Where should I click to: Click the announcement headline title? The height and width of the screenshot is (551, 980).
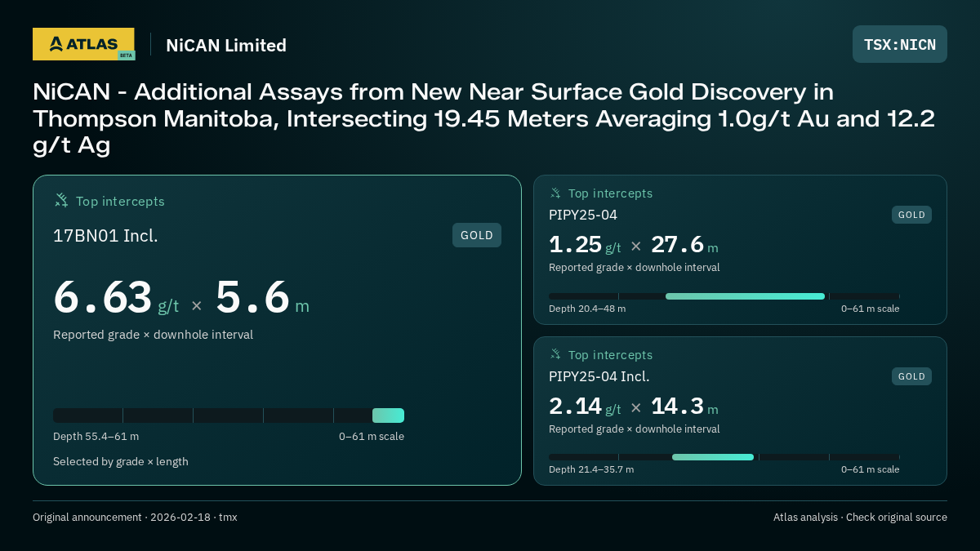pos(483,118)
